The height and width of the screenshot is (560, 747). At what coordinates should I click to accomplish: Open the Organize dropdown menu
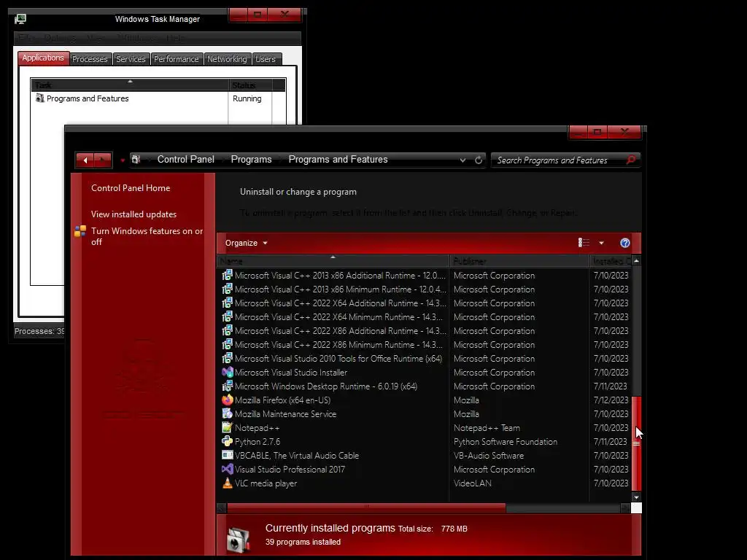pos(247,243)
